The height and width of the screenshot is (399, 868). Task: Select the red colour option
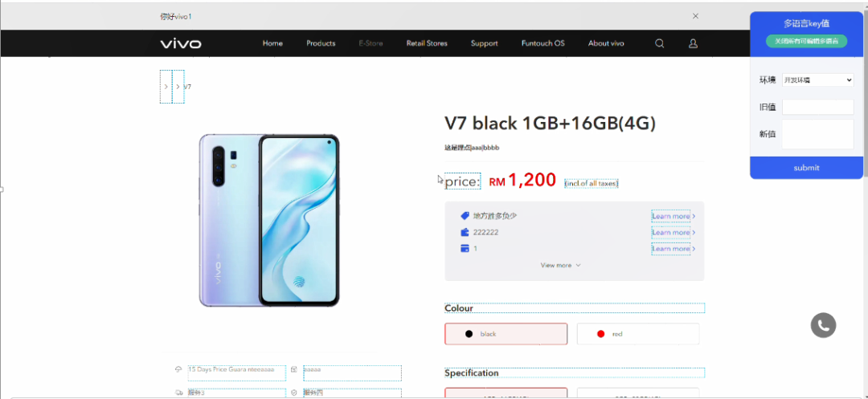click(x=638, y=334)
